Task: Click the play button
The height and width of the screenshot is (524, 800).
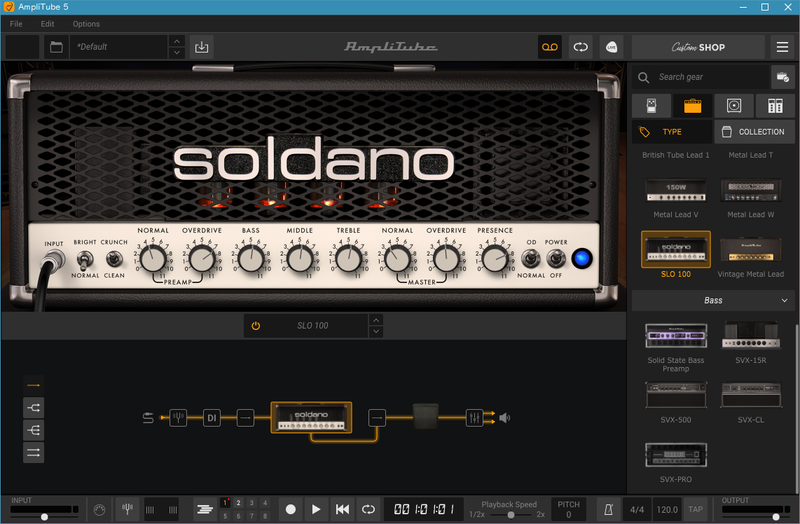Action: [x=316, y=509]
